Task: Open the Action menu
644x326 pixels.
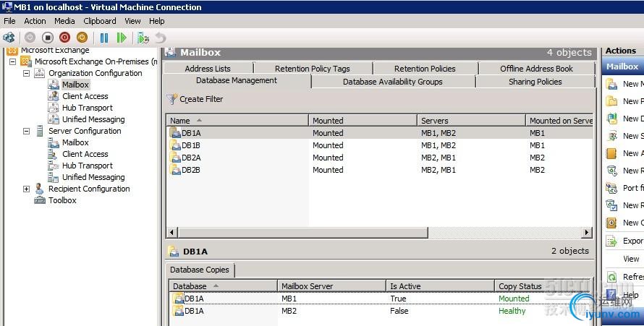Action: (35, 21)
